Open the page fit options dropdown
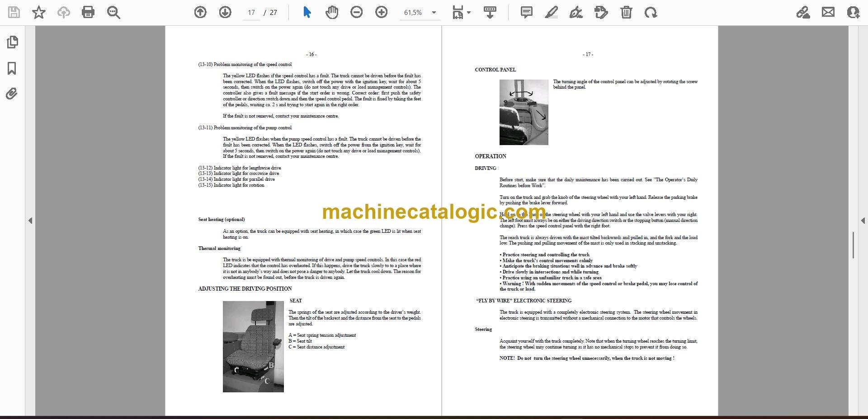The height and width of the screenshot is (419, 868). click(462, 12)
